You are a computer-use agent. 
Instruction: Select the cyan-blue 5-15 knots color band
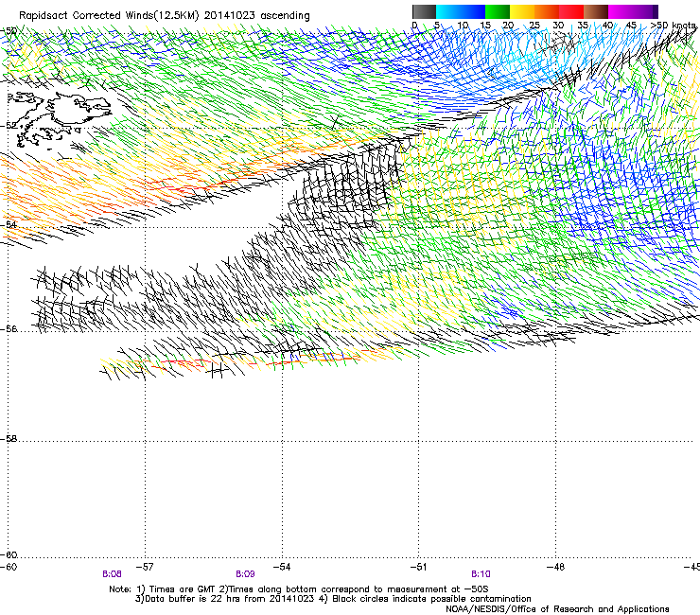[461, 11]
